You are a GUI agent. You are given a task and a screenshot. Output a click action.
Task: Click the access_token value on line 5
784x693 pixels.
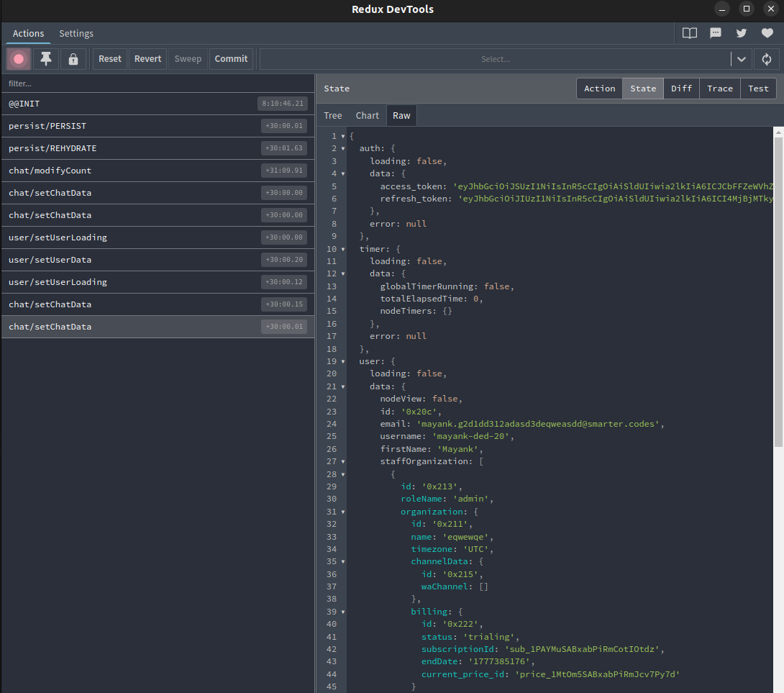pyautogui.click(x=613, y=186)
